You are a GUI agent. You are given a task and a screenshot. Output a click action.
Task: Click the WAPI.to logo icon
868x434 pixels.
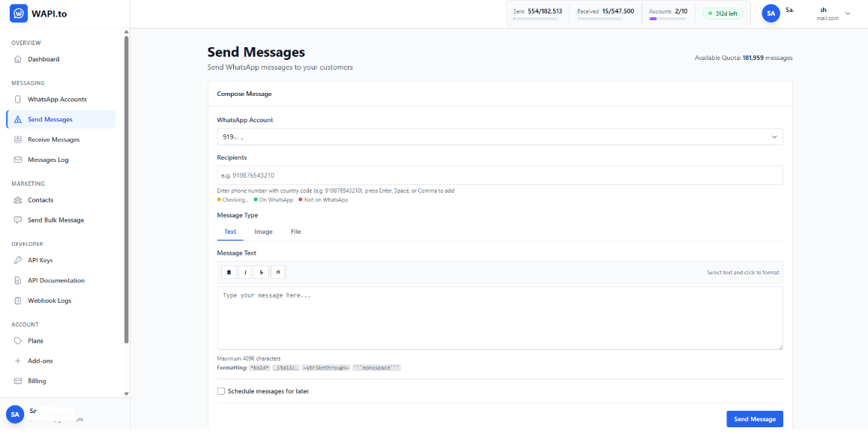pyautogui.click(x=19, y=13)
